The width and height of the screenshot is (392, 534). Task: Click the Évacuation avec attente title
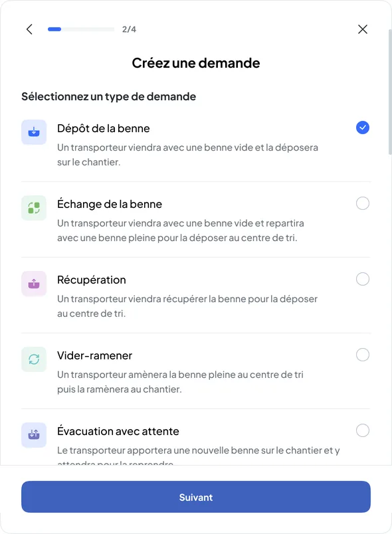[118, 431]
